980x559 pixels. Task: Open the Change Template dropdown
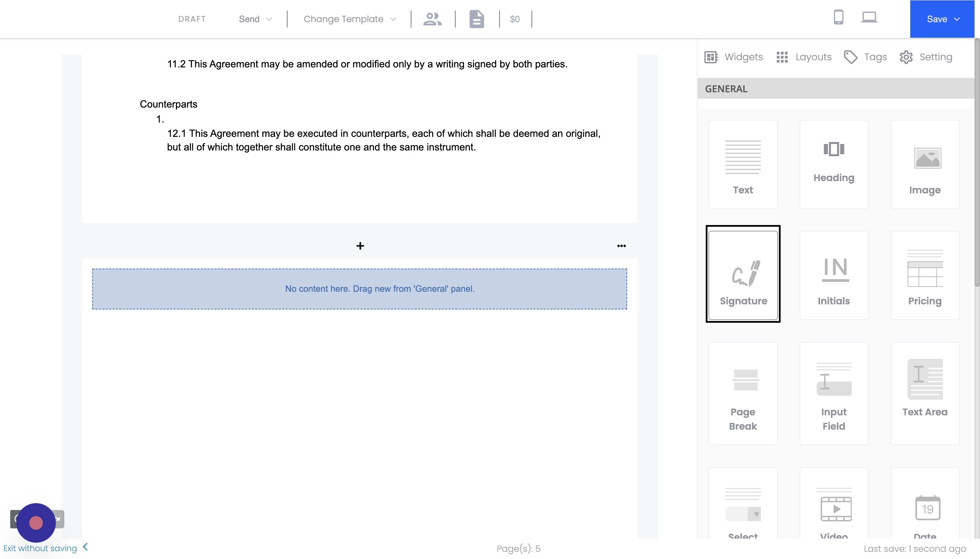pyautogui.click(x=349, y=19)
